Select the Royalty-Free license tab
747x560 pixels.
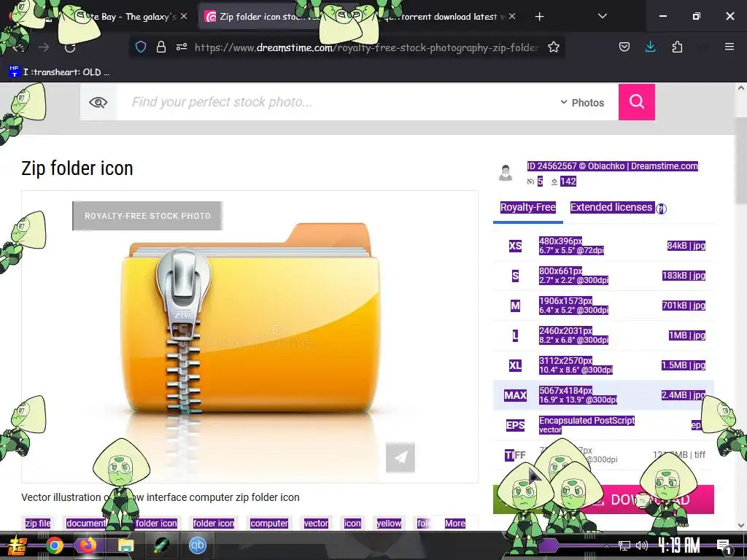pos(528,208)
